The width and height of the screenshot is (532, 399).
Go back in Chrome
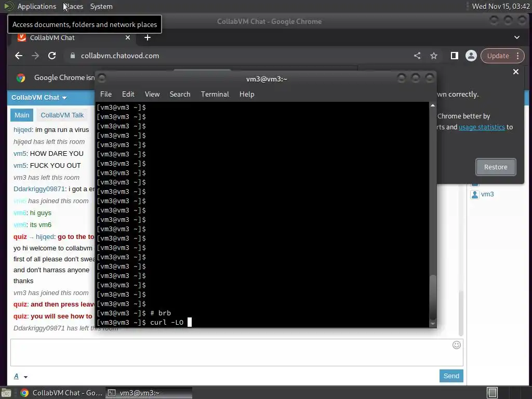[x=19, y=56]
